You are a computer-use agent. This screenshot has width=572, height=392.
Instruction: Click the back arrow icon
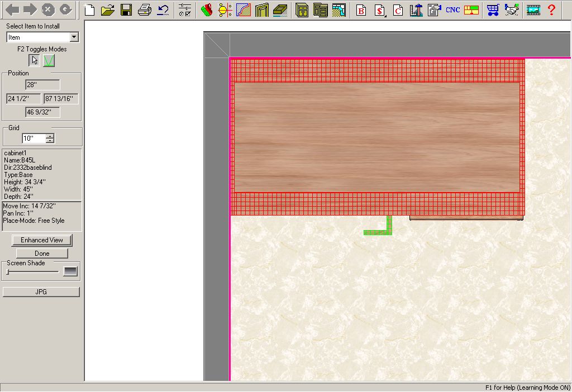[x=12, y=10]
